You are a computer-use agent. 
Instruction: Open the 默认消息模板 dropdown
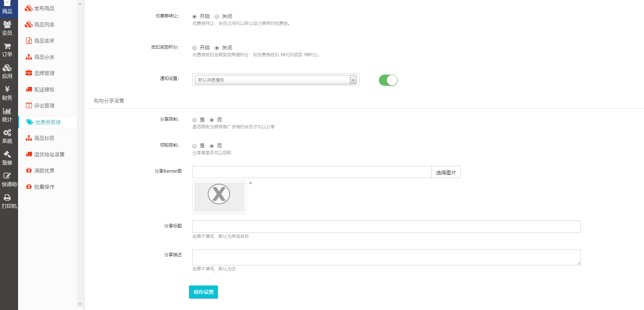point(276,80)
